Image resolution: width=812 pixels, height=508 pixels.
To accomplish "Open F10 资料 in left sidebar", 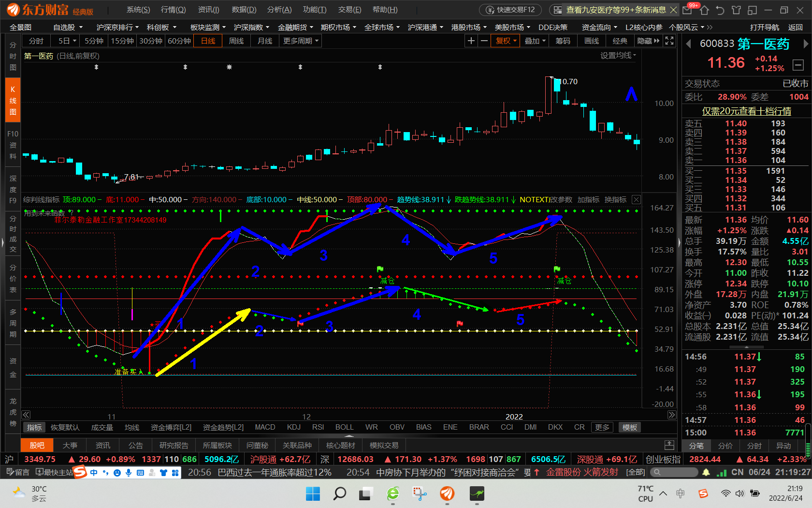I will coord(13,145).
